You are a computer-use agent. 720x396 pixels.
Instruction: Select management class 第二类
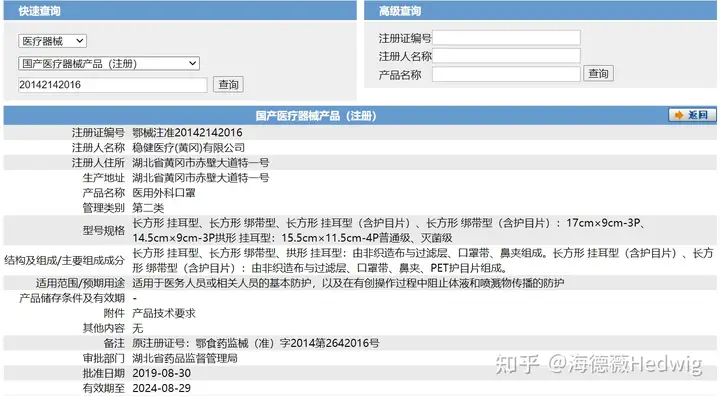[148, 208]
